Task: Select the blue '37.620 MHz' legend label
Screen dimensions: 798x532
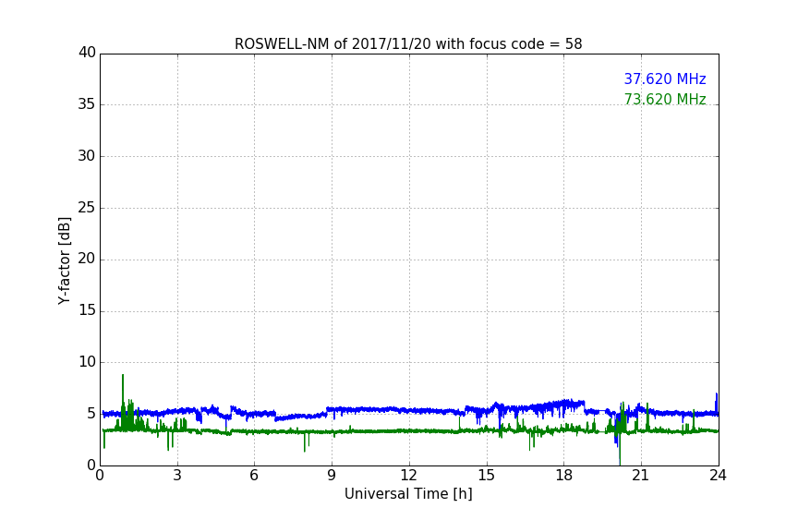Action: (665, 79)
